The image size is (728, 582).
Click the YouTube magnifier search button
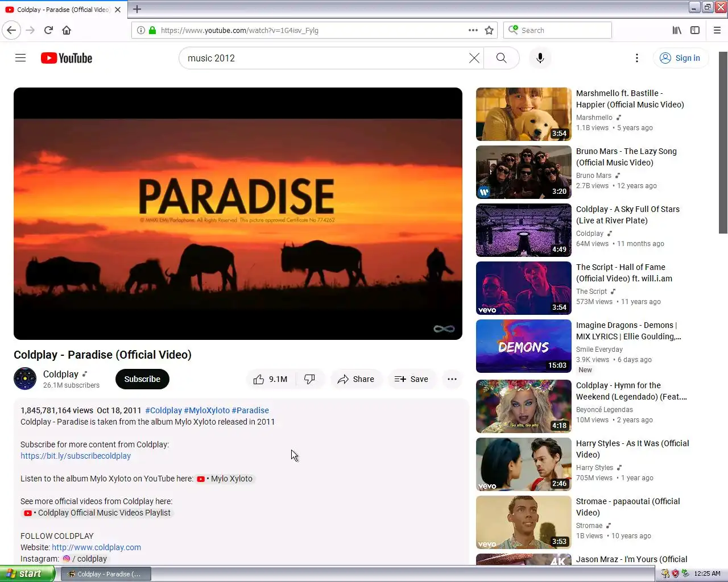coord(501,58)
